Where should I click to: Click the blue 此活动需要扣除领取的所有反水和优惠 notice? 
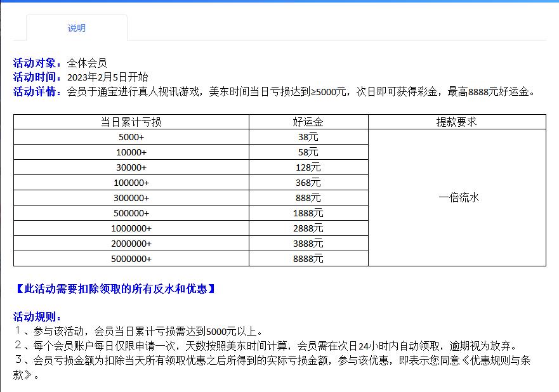click(115, 289)
